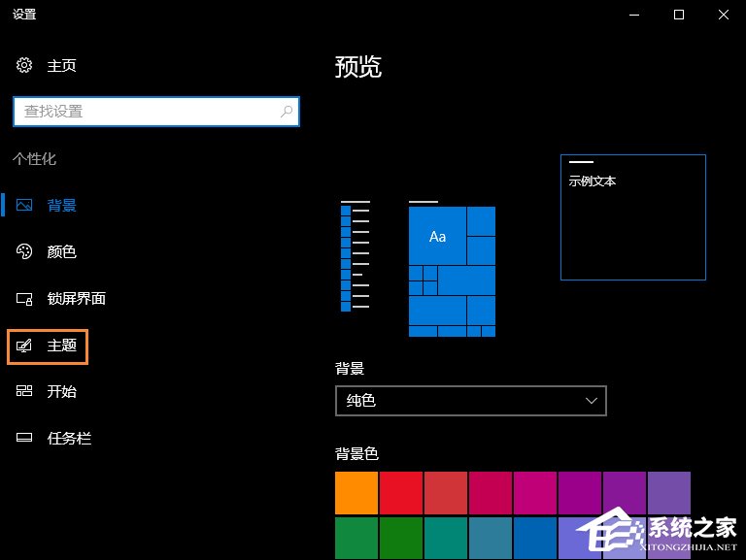Viewport: 746px width, 560px height.
Task: Choose the orange background color swatch
Action: click(x=356, y=493)
